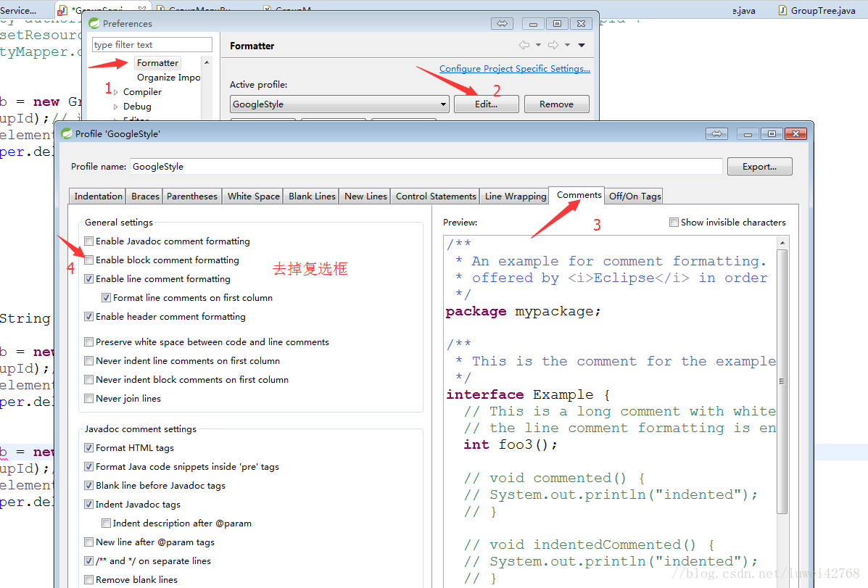The image size is (868, 588).
Task: Click the preview vertical scrollbar thumb
Action: (x=782, y=381)
